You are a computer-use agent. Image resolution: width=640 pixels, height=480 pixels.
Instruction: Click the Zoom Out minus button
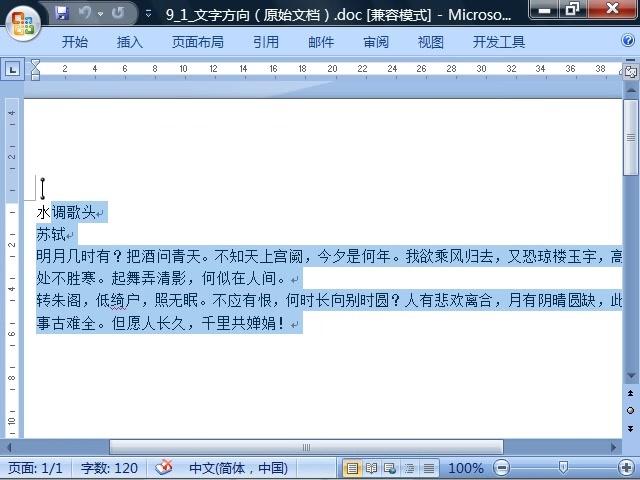pos(502,467)
